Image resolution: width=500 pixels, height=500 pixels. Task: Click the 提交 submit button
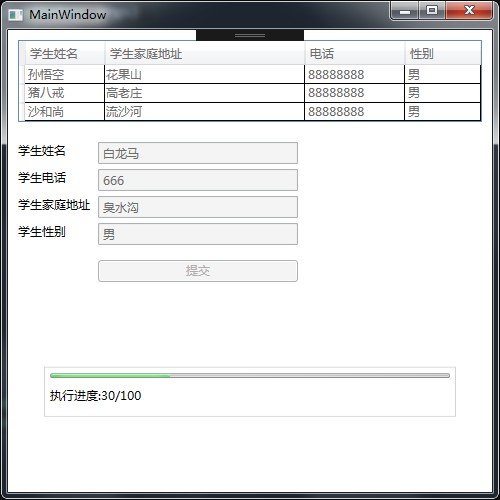coord(198,271)
